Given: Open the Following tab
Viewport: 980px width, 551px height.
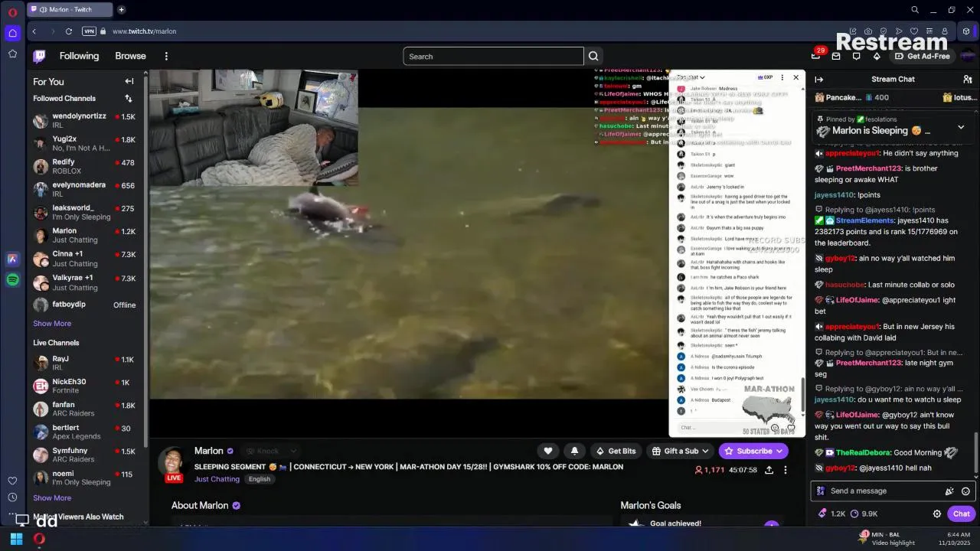Looking at the screenshot, I should click(79, 56).
